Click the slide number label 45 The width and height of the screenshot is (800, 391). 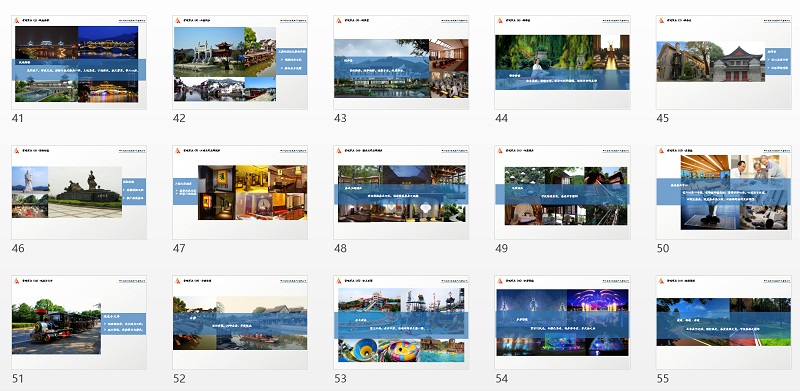coord(662,118)
